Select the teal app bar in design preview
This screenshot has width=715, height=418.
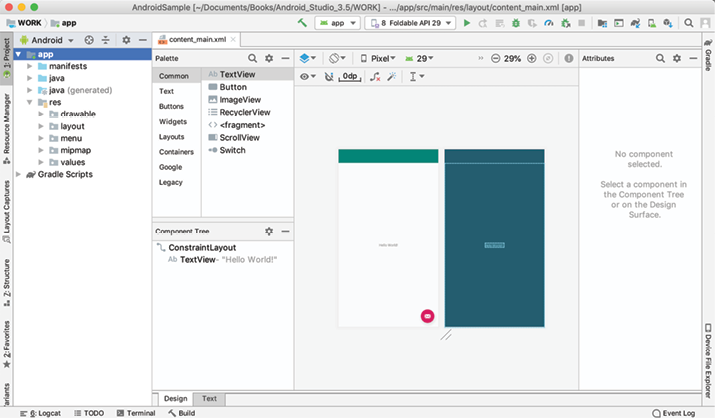pyautogui.click(x=388, y=156)
